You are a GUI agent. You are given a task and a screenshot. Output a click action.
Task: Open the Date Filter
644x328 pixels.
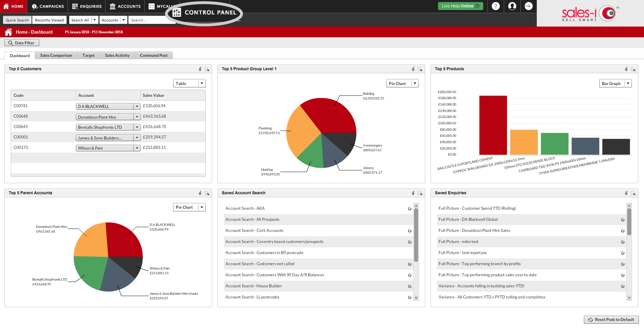tap(22, 43)
